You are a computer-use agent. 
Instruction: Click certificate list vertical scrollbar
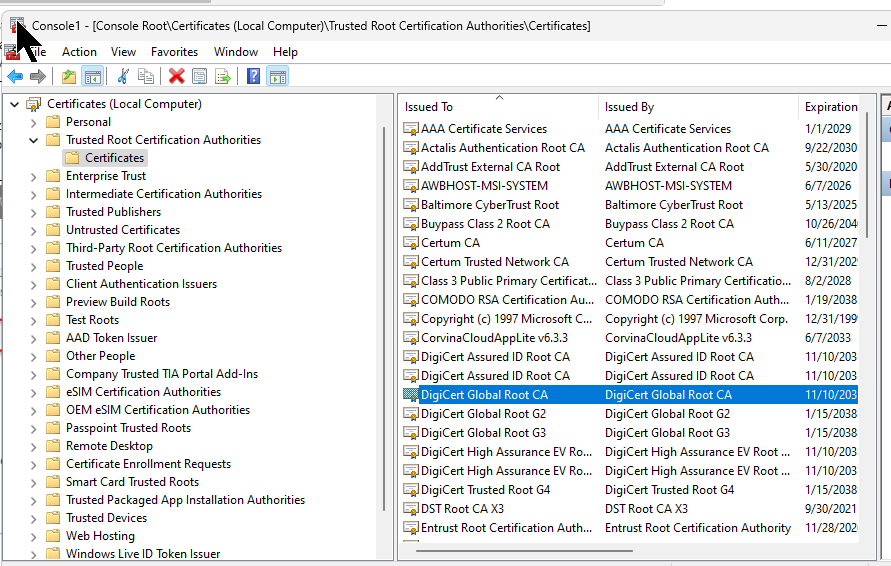[867, 175]
